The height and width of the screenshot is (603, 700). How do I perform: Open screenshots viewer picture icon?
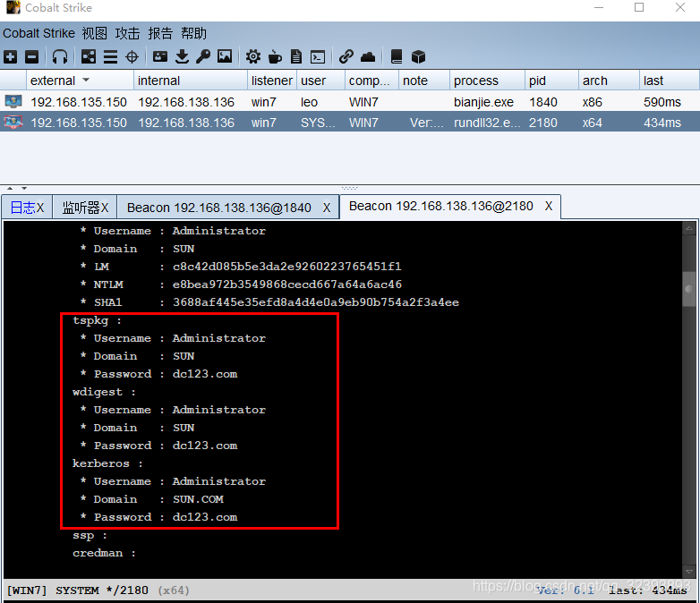click(225, 56)
